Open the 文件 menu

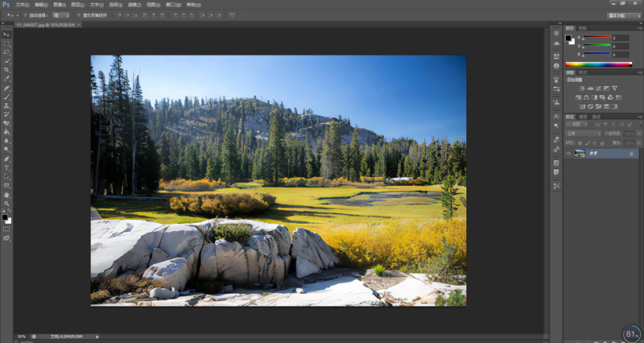pos(22,5)
